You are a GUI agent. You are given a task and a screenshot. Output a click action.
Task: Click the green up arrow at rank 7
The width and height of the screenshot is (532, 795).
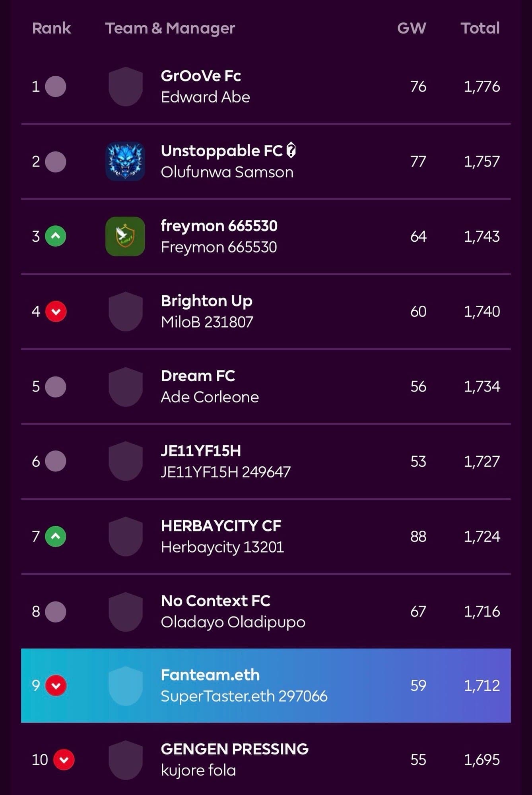coord(56,536)
